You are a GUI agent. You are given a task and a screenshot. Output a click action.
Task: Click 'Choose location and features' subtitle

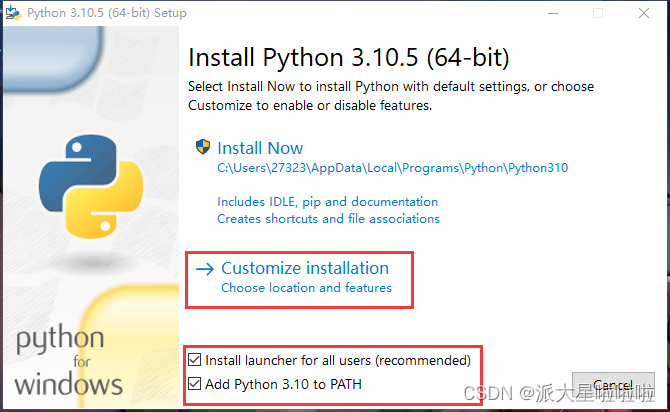coord(306,288)
